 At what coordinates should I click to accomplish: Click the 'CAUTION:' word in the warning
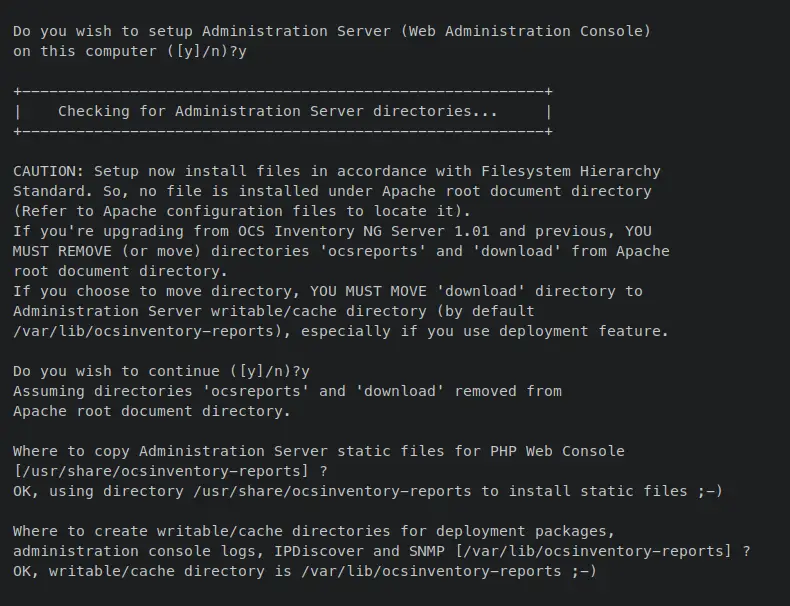[x=48, y=171]
